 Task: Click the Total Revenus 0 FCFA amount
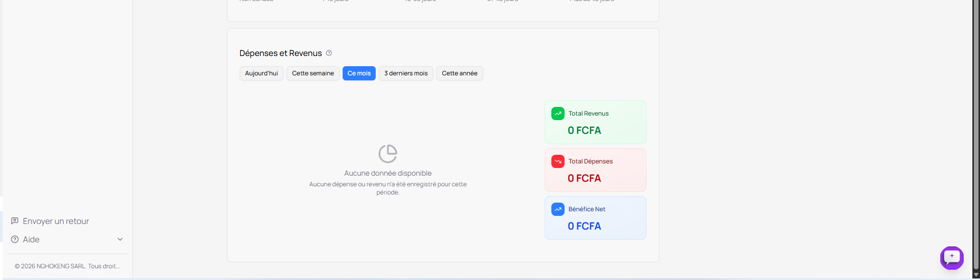(x=584, y=130)
